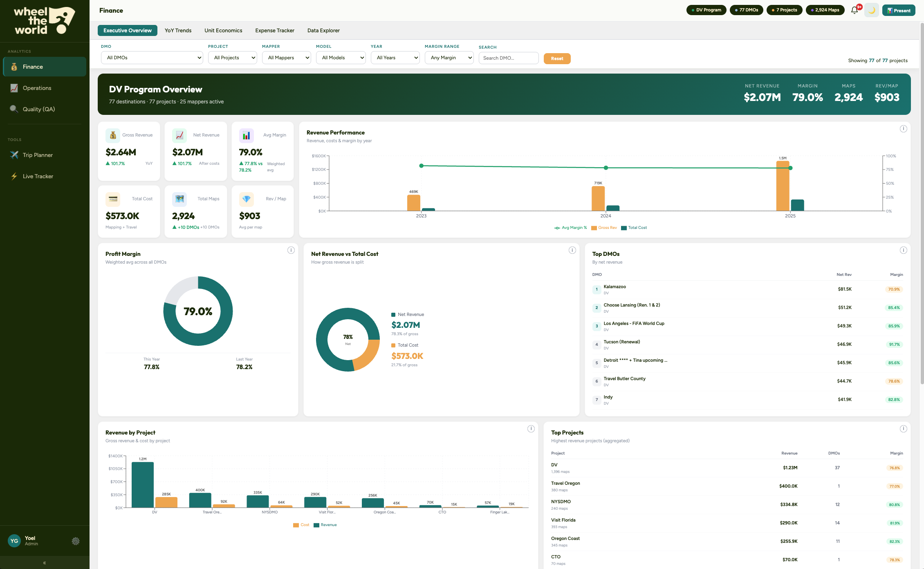Open the Trip Planner tool
The width and height of the screenshot is (924, 569).
38,155
